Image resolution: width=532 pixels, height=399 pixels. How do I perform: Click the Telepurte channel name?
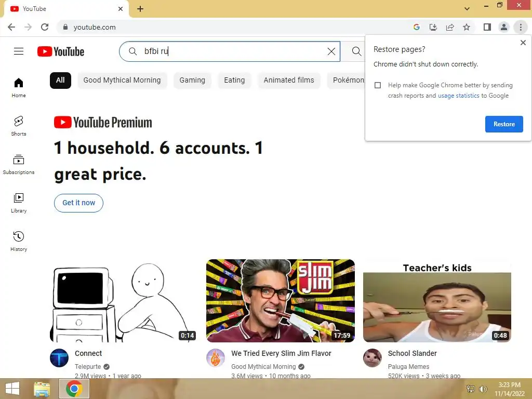coord(88,367)
